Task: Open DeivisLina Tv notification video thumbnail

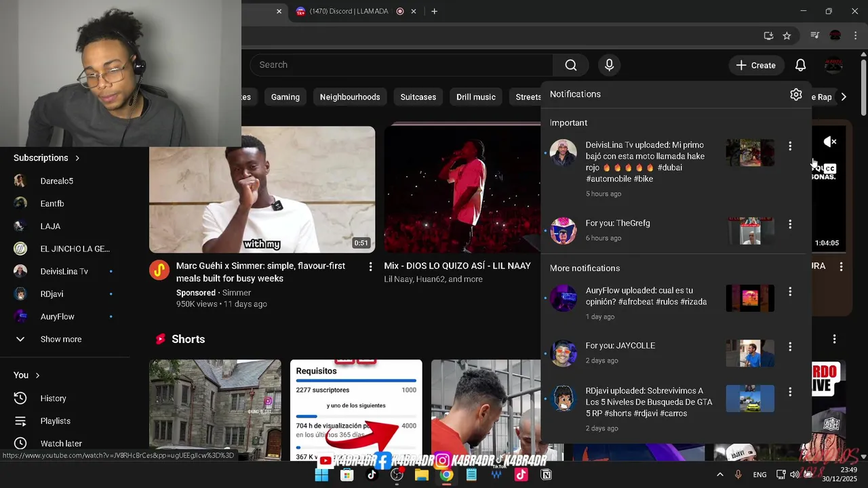Action: click(x=750, y=152)
